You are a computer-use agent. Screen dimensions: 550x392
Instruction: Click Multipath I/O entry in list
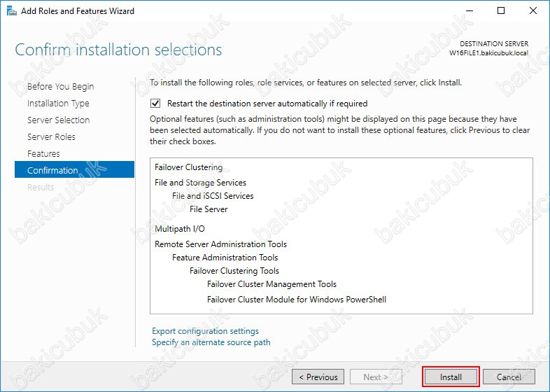[x=179, y=229]
